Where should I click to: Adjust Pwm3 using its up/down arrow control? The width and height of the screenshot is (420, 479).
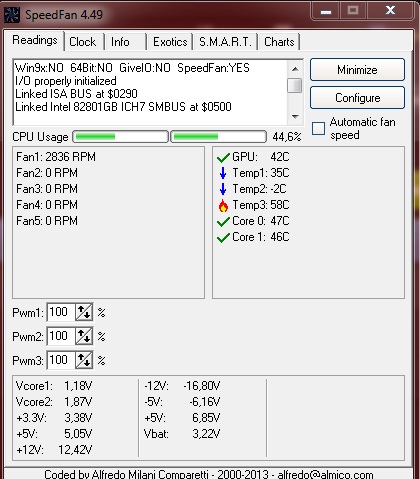[x=84, y=360]
